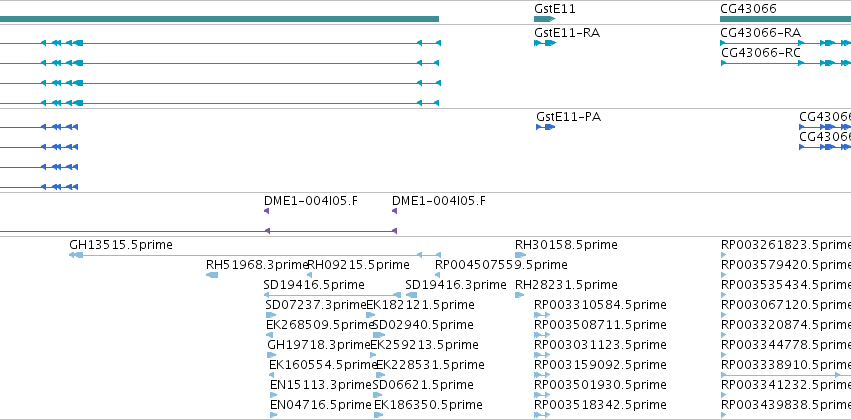This screenshot has width=851, height=420.
Task: Open the RH30158.5prime EST label
Action: [566, 245]
